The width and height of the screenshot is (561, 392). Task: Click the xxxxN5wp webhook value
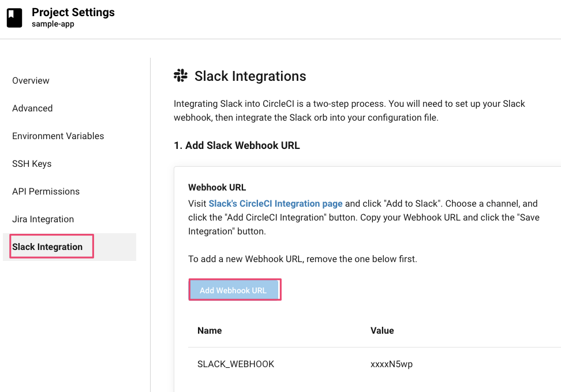(391, 364)
